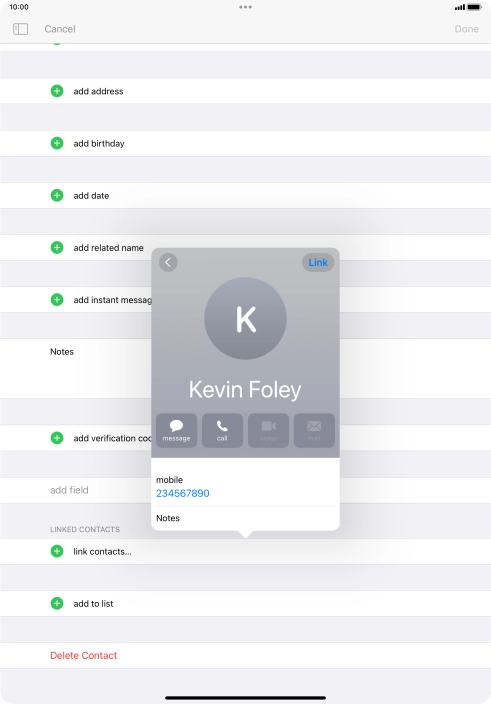Toggle the sidebar panel icon
491x704 pixels.
coord(20,29)
